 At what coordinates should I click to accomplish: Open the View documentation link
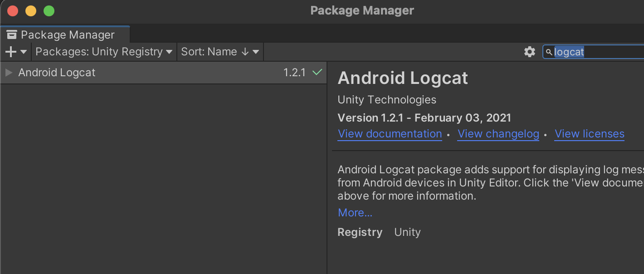click(390, 134)
